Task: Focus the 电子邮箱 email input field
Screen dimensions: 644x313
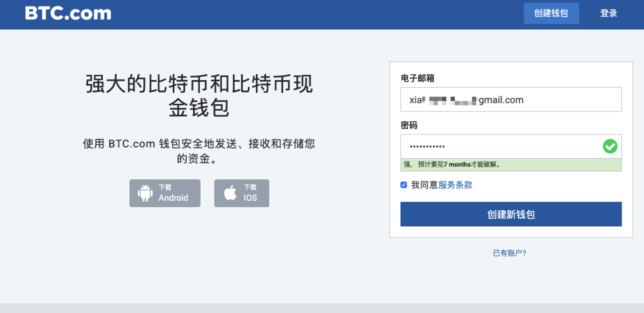Action: 510,100
